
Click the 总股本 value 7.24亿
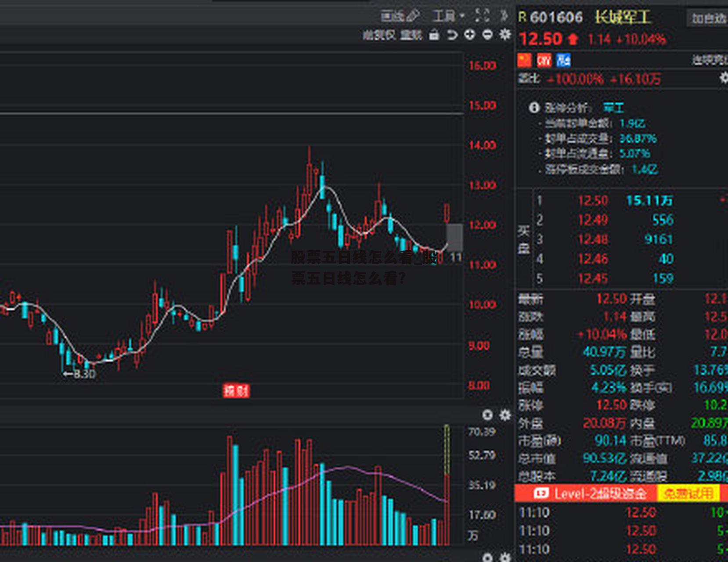click(608, 476)
